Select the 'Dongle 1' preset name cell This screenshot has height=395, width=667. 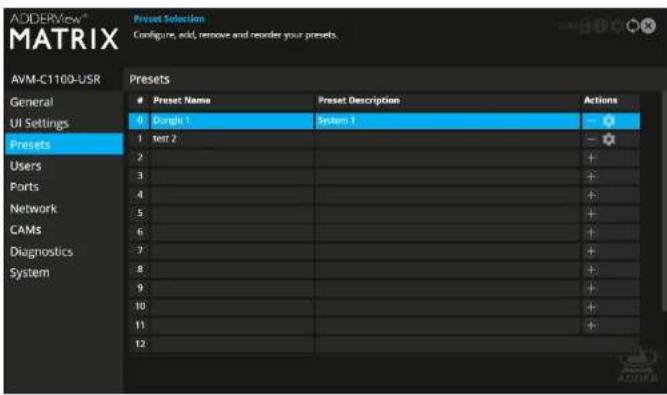pos(232,121)
